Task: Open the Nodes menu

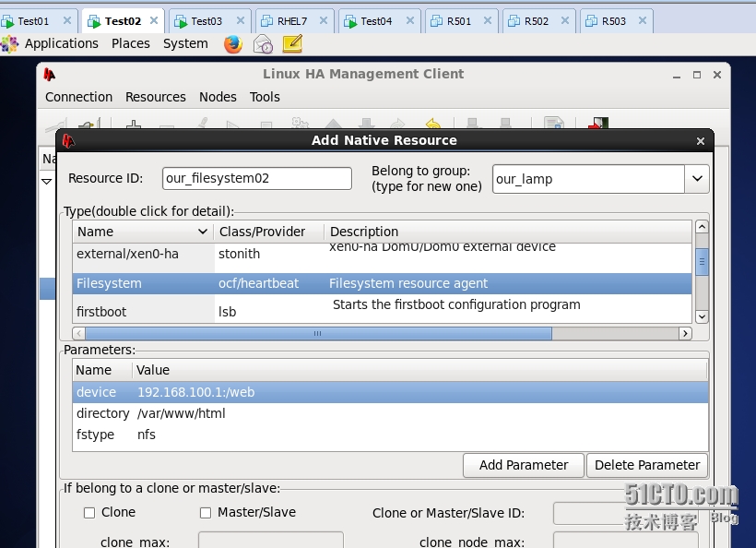Action: pos(218,97)
